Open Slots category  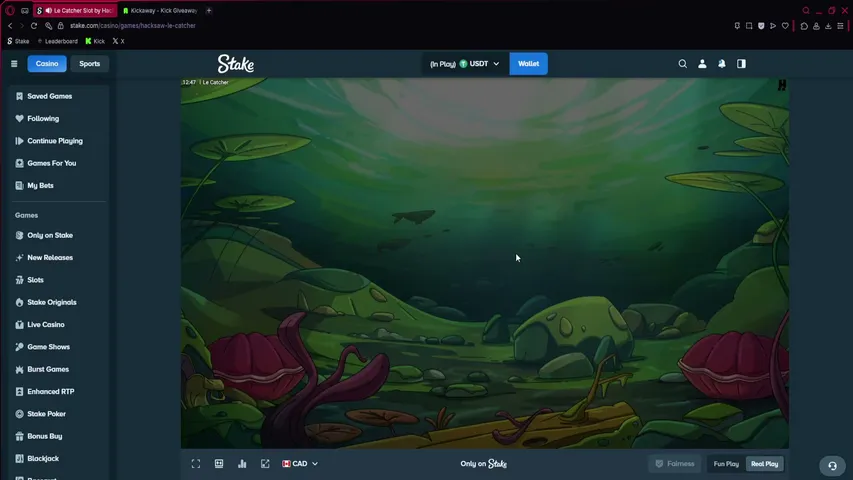pyautogui.click(x=58, y=280)
